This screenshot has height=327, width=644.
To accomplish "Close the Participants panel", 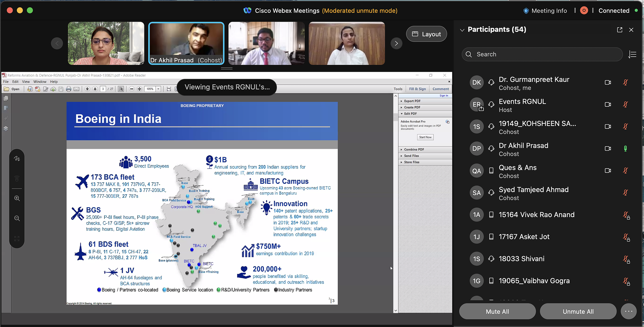I will click(x=631, y=30).
